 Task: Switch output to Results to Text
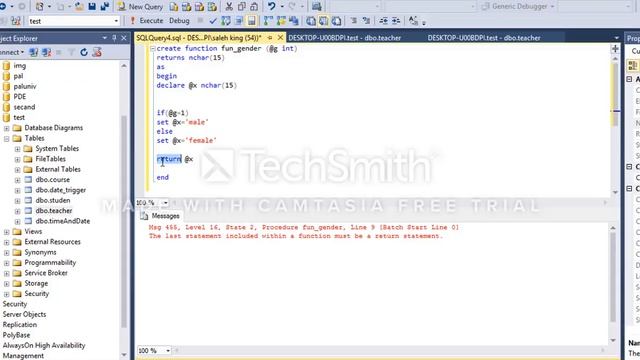click(311, 20)
